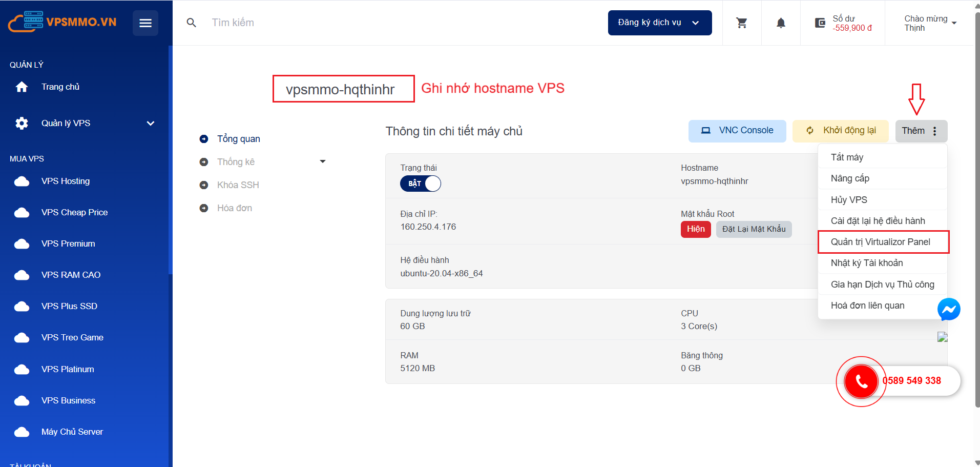
Task: Click the red phone call icon
Action: point(861,381)
